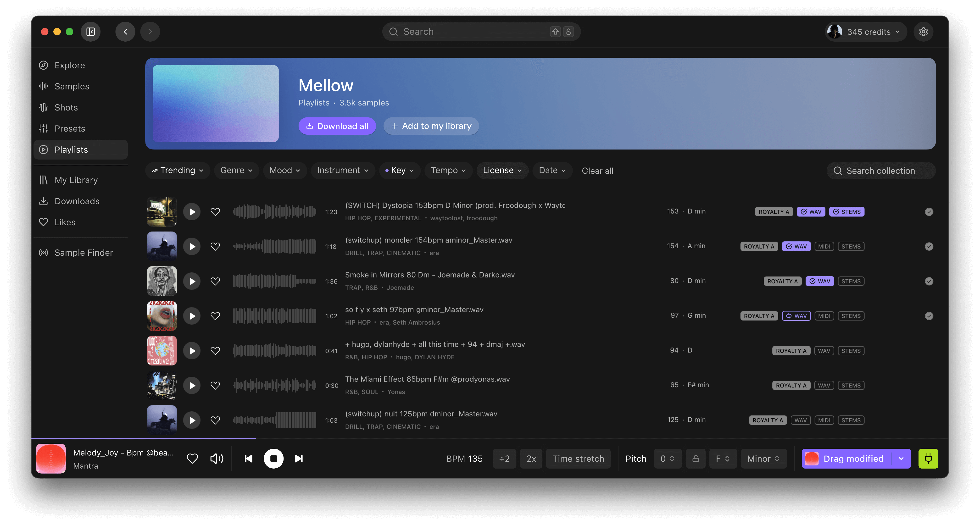Toggle the pitch lock button
Viewport: 980px width, 525px height.
tap(696, 459)
